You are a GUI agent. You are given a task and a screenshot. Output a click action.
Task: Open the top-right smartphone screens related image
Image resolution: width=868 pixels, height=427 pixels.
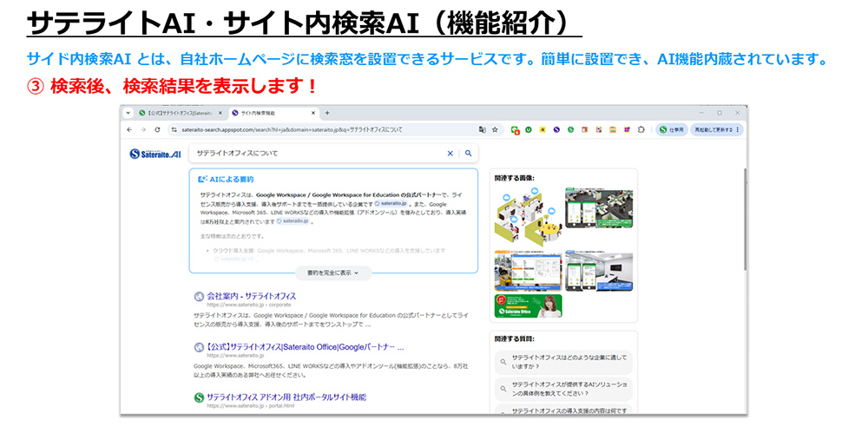599,207
